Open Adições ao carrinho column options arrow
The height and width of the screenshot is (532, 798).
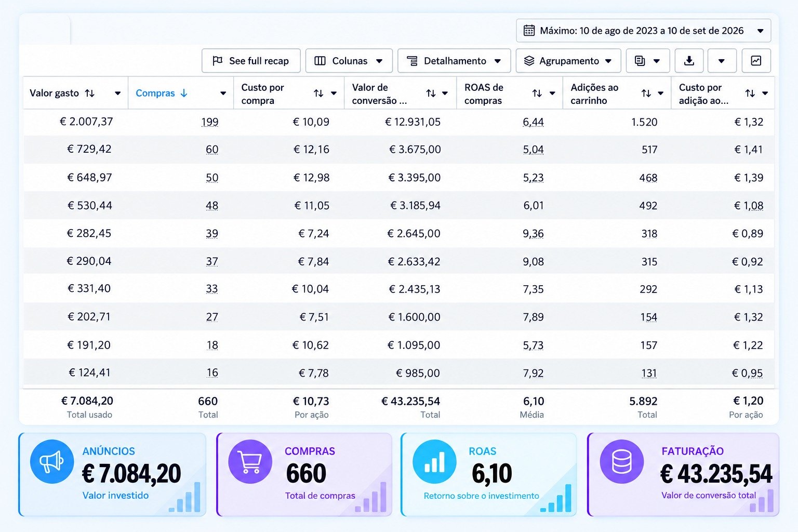661,94
